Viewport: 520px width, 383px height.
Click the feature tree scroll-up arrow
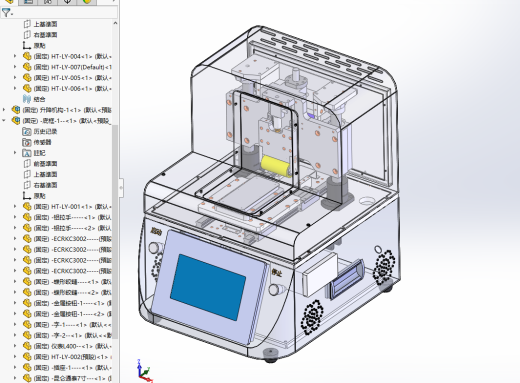pyautogui.click(x=115, y=23)
